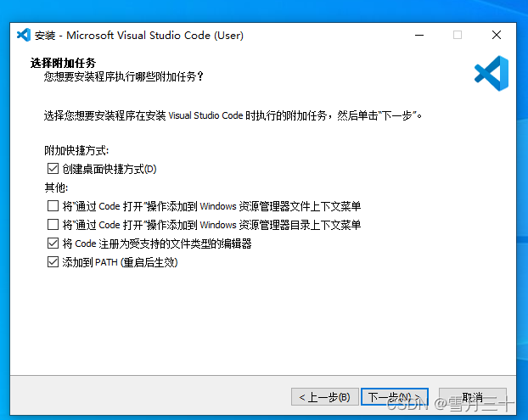This screenshot has height=420, width=528.
Task: Minimize the installer window
Action: [x=419, y=35]
